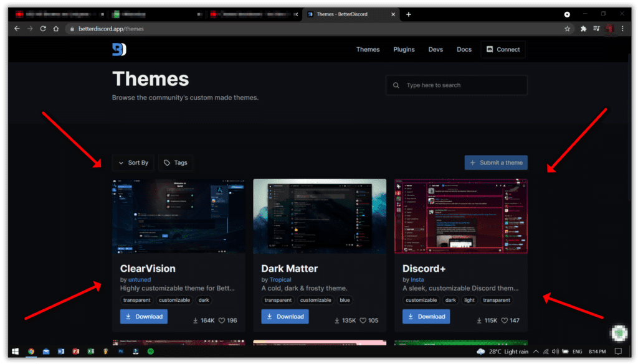
Task: Open the Devs nav item
Action: coord(436,50)
